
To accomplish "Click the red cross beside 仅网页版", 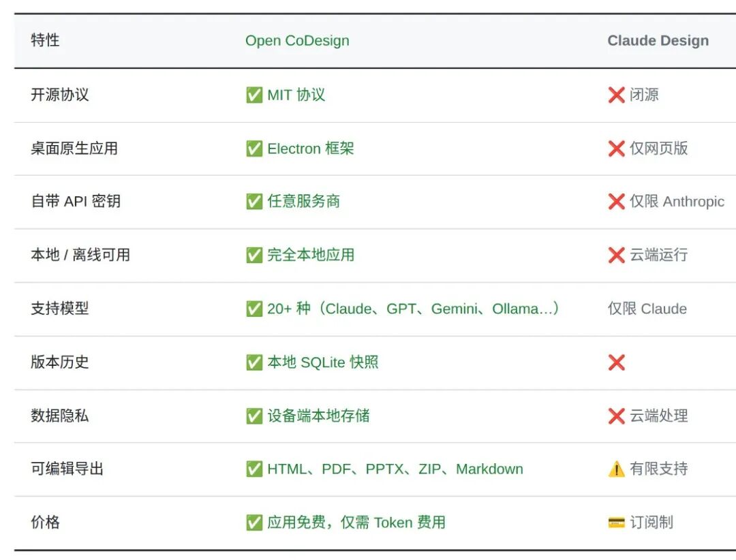I will [616, 149].
